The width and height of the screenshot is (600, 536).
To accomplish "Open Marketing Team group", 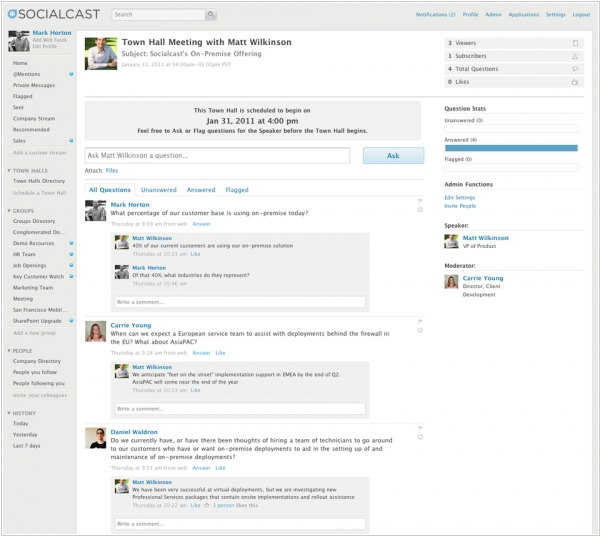I will point(33,288).
